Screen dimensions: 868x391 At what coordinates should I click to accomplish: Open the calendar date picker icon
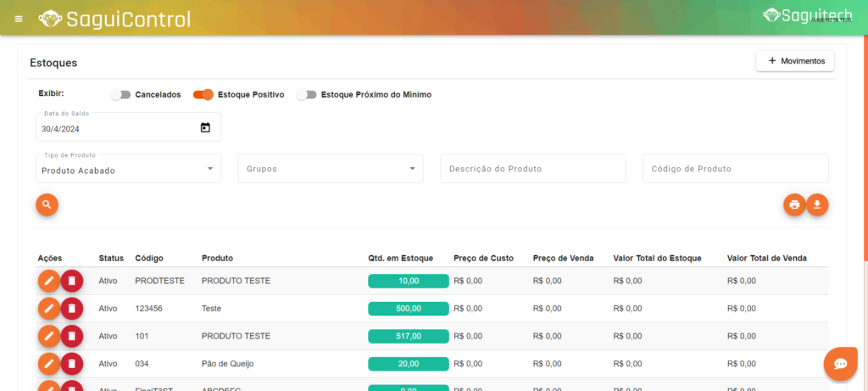(205, 128)
